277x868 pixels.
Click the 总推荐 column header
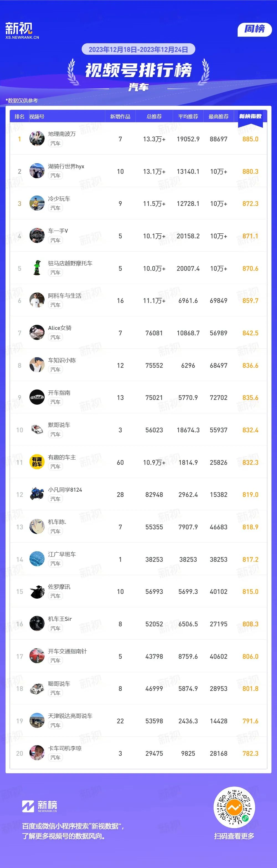pyautogui.click(x=154, y=117)
